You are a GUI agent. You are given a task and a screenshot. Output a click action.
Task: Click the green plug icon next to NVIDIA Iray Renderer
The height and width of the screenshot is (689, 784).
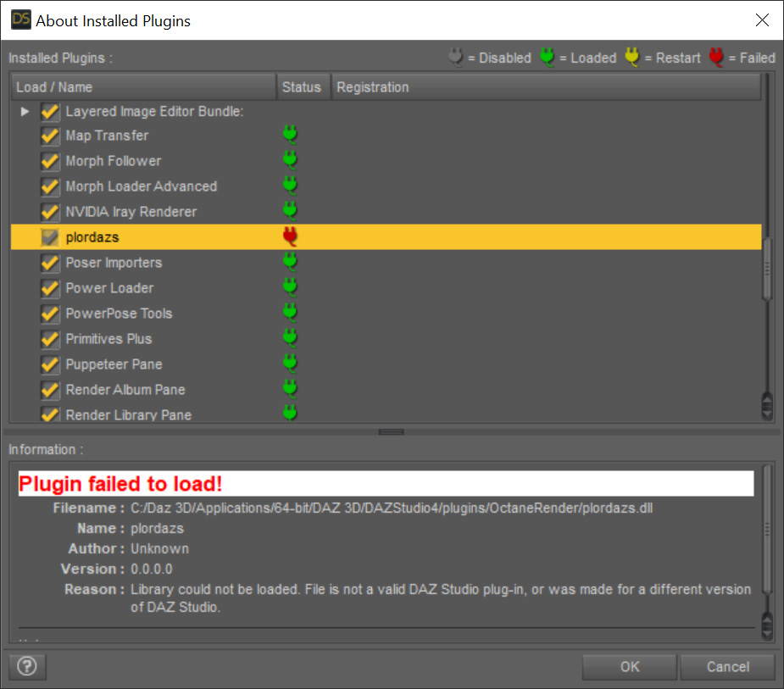pos(290,211)
